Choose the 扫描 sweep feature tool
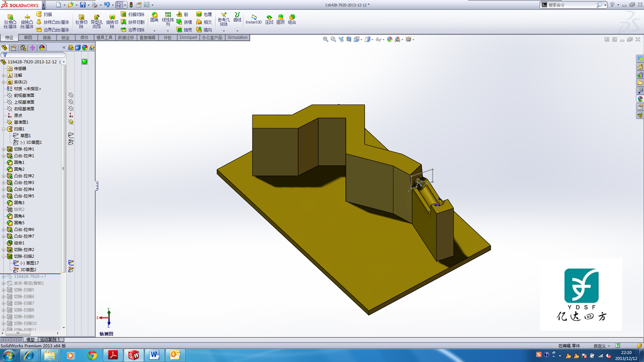 (x=44, y=15)
